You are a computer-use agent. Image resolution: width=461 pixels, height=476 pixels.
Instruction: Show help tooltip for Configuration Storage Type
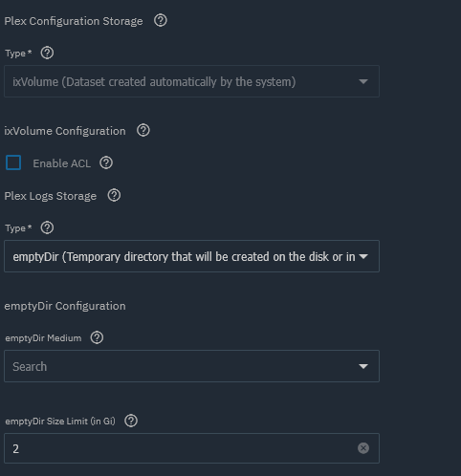click(x=47, y=53)
